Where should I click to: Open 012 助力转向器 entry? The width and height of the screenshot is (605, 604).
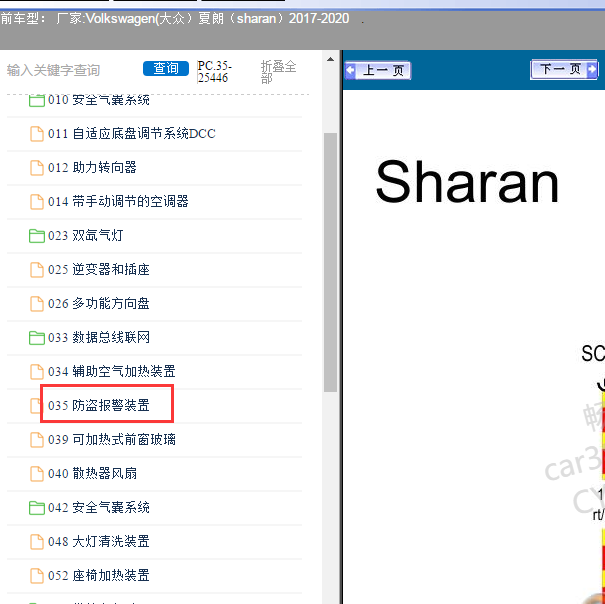click(92, 167)
